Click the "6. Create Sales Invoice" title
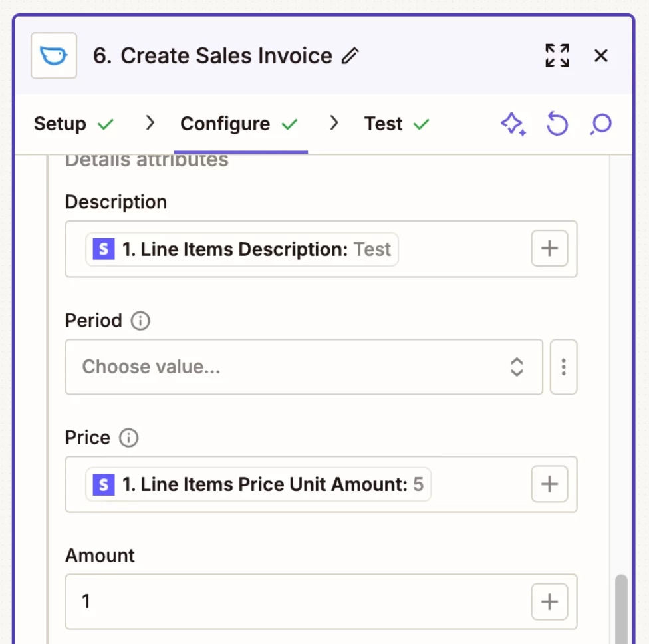The width and height of the screenshot is (649, 644). click(x=213, y=55)
